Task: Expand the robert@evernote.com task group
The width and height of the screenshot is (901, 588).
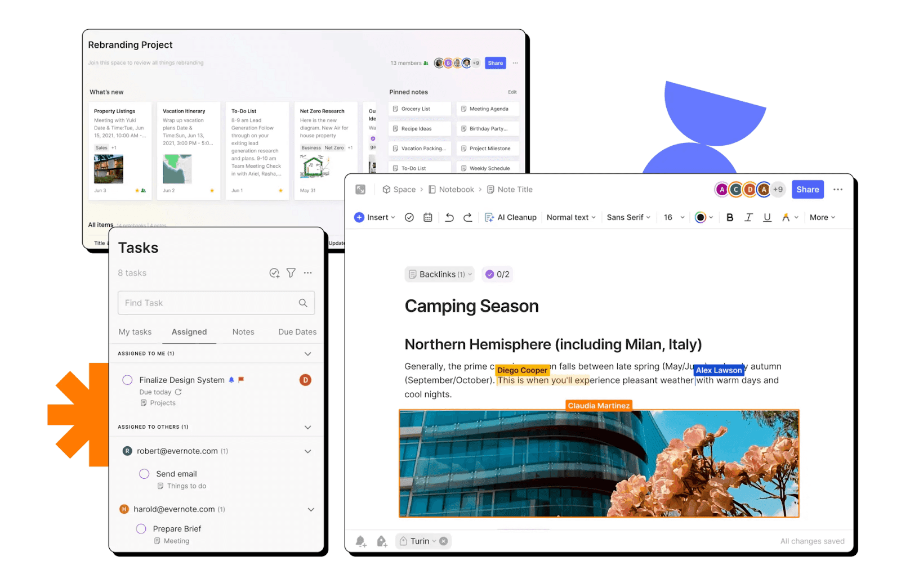Action: (308, 451)
